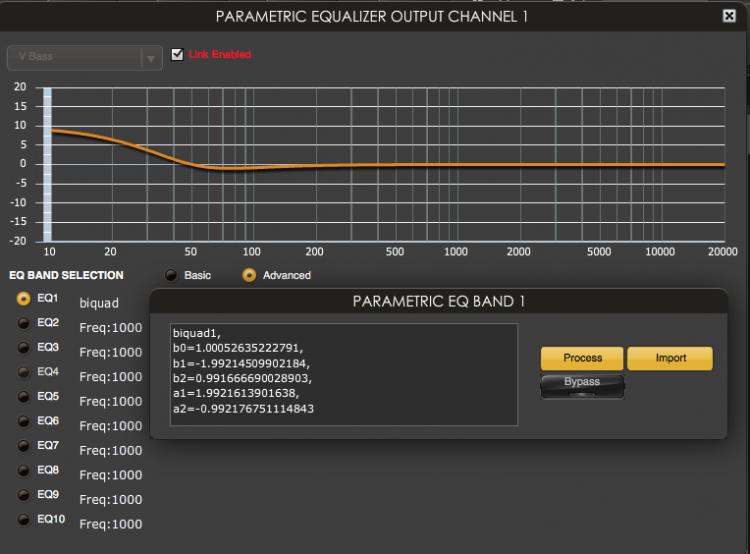Select the EQ1 band radio button
The height and width of the screenshot is (554, 750).
point(23,298)
